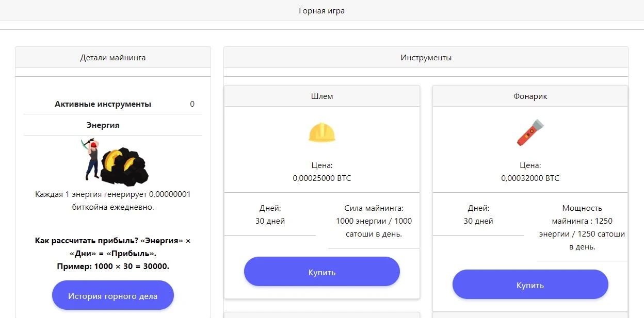
Task: Click the Шлем card title
Action: pos(322,96)
